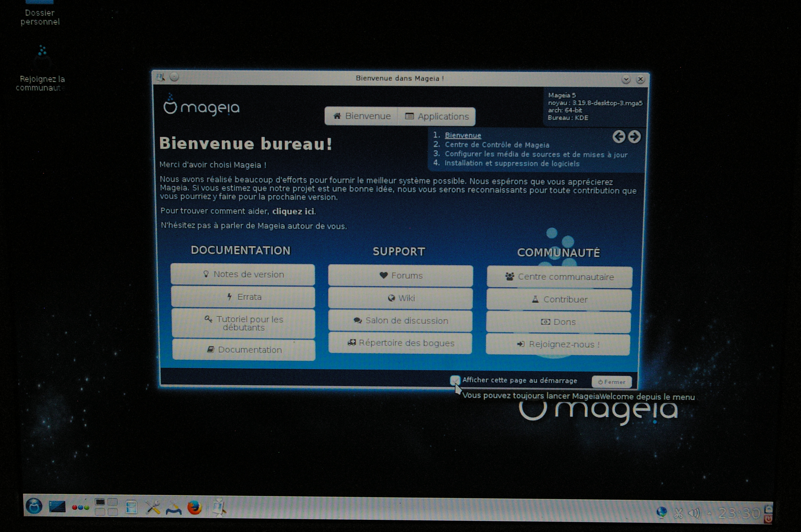The width and height of the screenshot is (801, 532).
Task: Switch to the Applications tab
Action: (x=437, y=117)
